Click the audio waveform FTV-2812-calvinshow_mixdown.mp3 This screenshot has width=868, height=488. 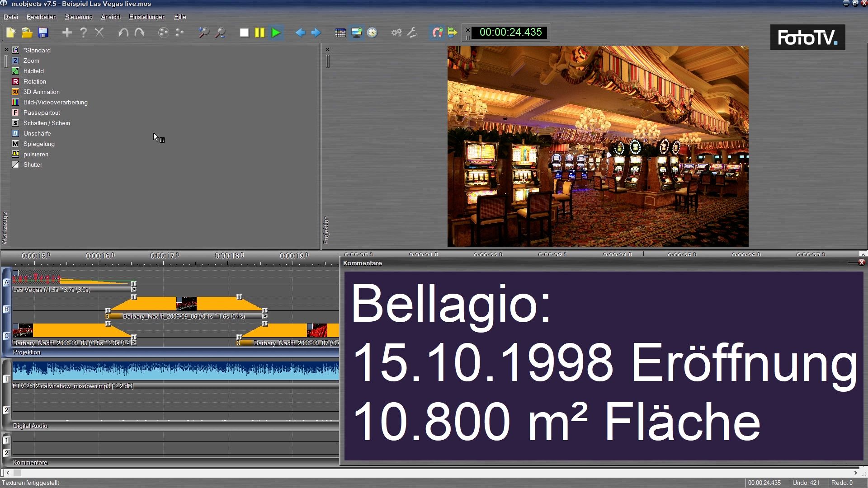point(175,371)
